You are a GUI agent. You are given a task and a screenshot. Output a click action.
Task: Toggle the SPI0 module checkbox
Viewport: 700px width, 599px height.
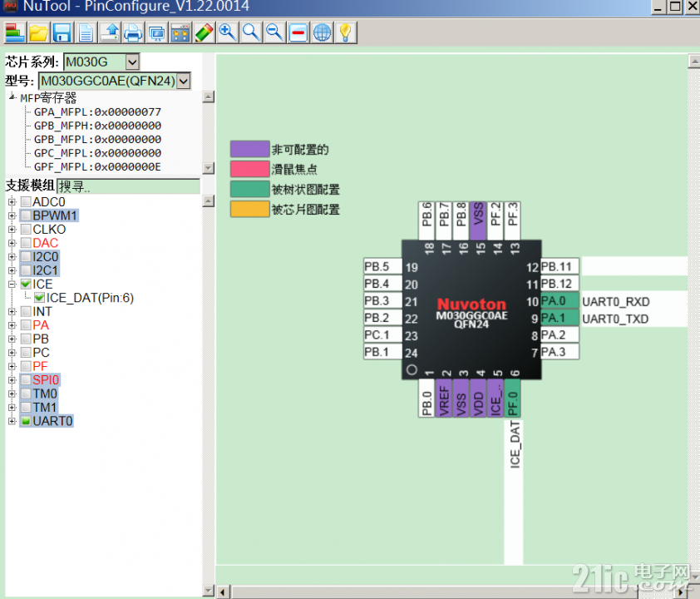tap(26, 379)
